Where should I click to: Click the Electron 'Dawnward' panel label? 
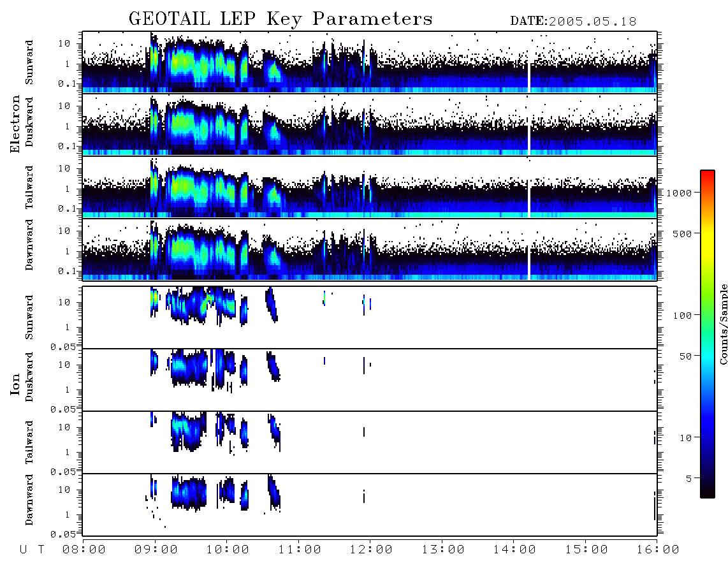[x=29, y=245]
